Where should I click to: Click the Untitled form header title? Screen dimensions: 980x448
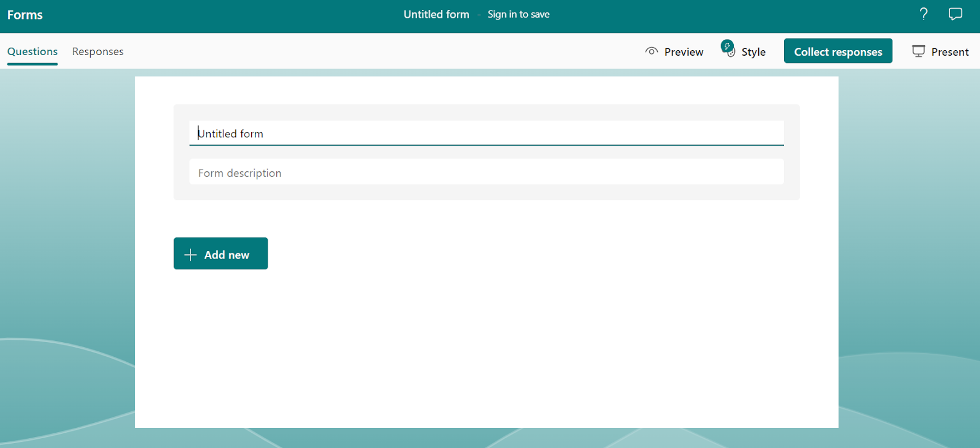pos(436,14)
